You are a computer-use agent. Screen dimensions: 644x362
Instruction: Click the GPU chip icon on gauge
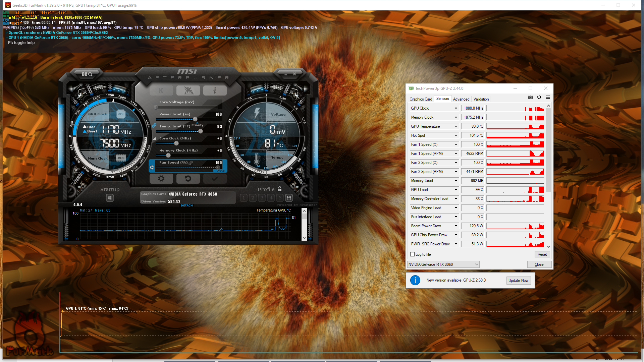(121, 114)
